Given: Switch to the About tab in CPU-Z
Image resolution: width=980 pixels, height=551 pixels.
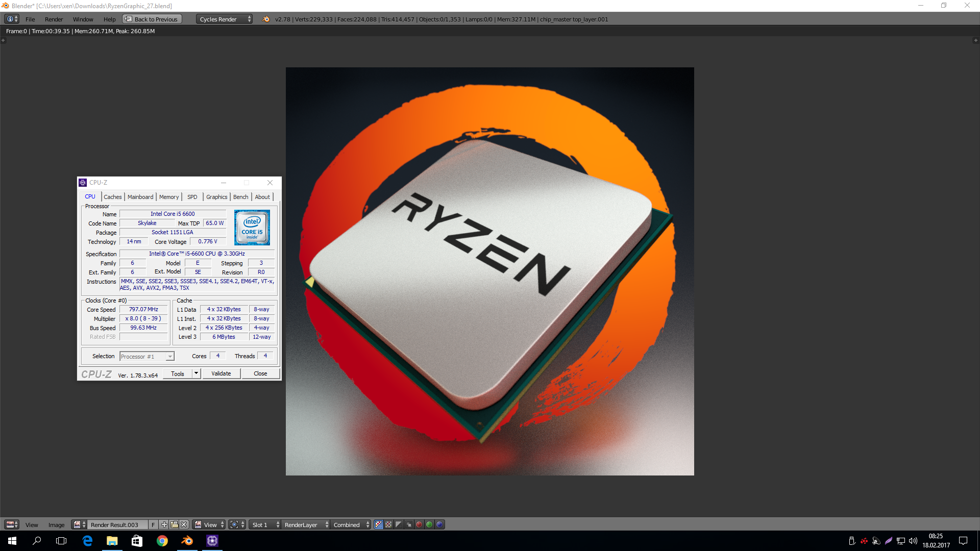Looking at the screenshot, I should click(x=262, y=197).
